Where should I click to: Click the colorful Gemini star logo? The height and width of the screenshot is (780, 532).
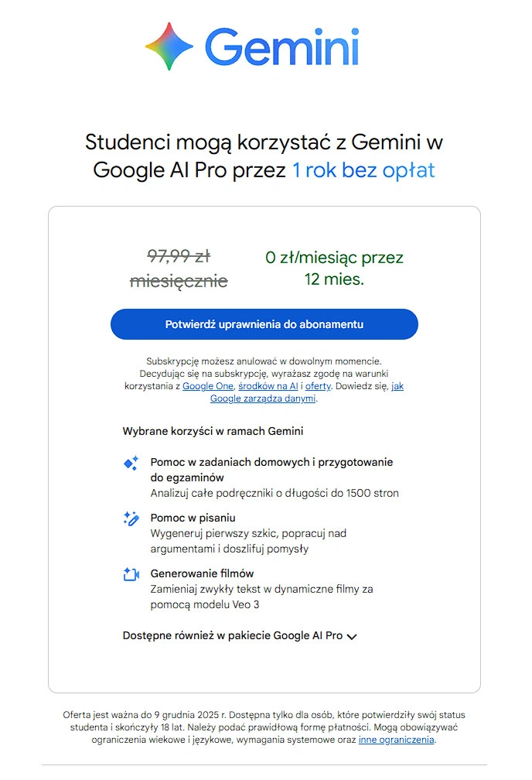[x=169, y=46]
